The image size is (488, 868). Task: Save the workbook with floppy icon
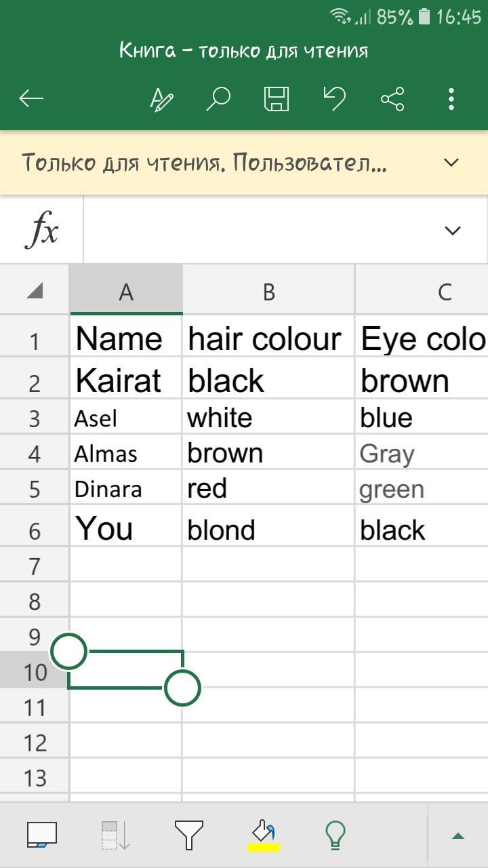(x=277, y=99)
